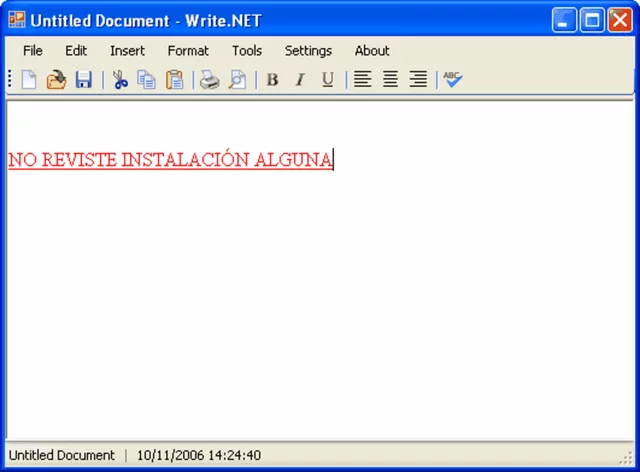This screenshot has width=640, height=472.
Task: Open a file using the folder icon
Action: (x=56, y=79)
